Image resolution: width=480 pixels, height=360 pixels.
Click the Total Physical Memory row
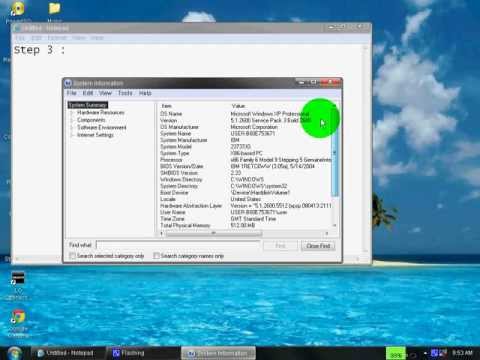pyautogui.click(x=245, y=225)
